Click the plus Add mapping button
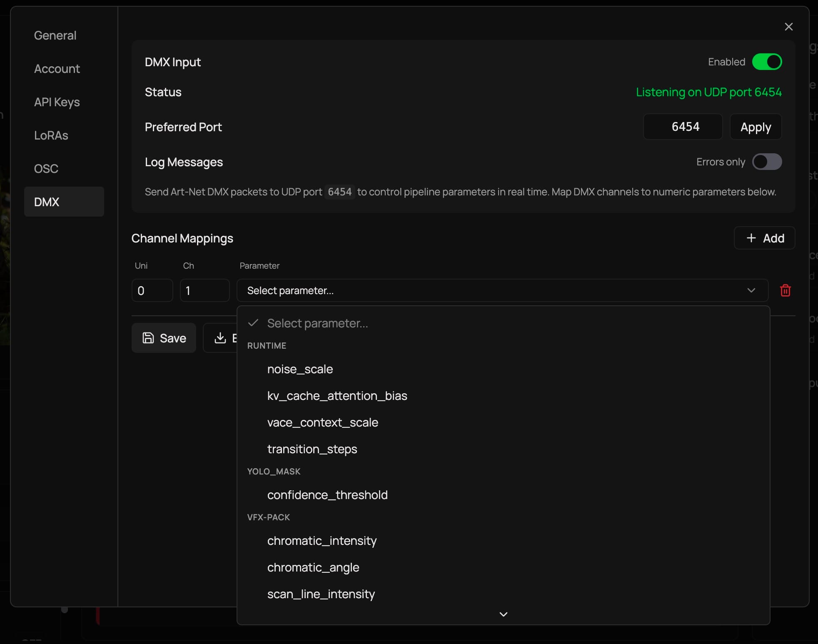The image size is (818, 644). click(x=764, y=238)
